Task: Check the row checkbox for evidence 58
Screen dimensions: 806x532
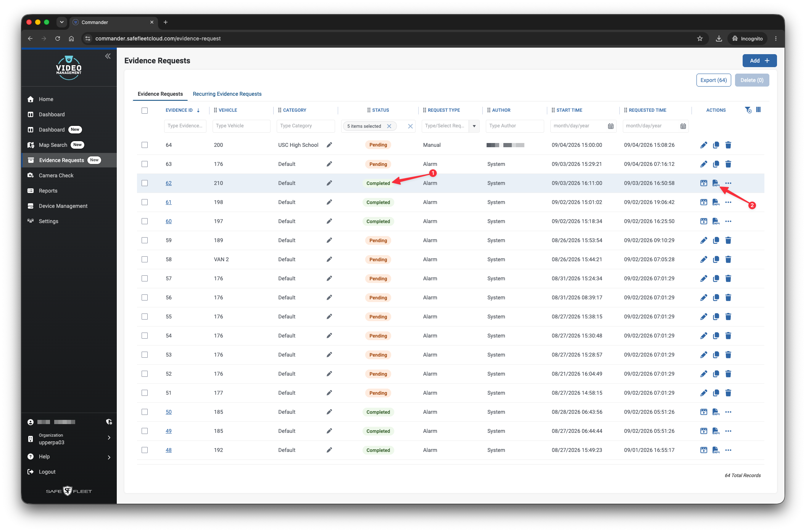Action: [145, 259]
